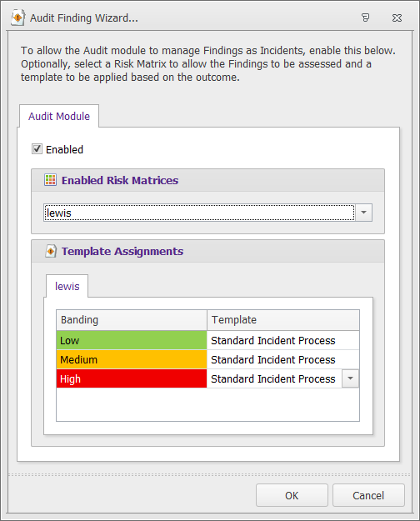
Task: Close the Audit Finding Wizard dialog
Action: [x=397, y=18]
